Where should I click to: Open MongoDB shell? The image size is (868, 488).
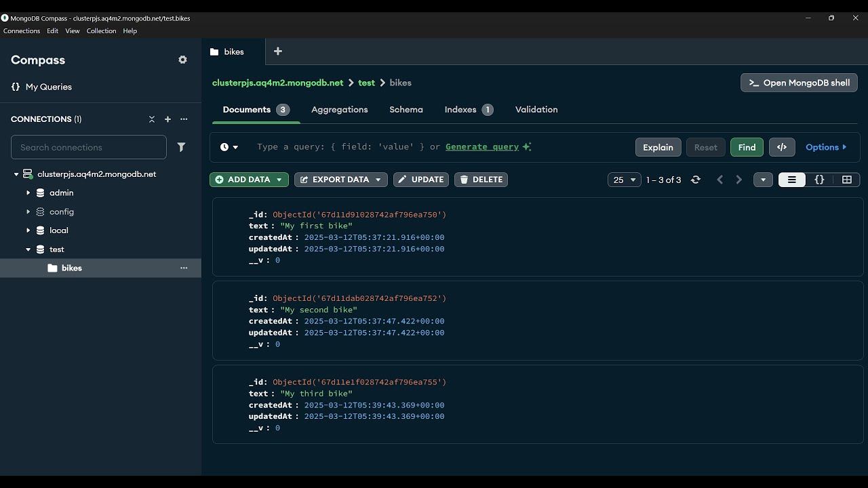tap(799, 83)
